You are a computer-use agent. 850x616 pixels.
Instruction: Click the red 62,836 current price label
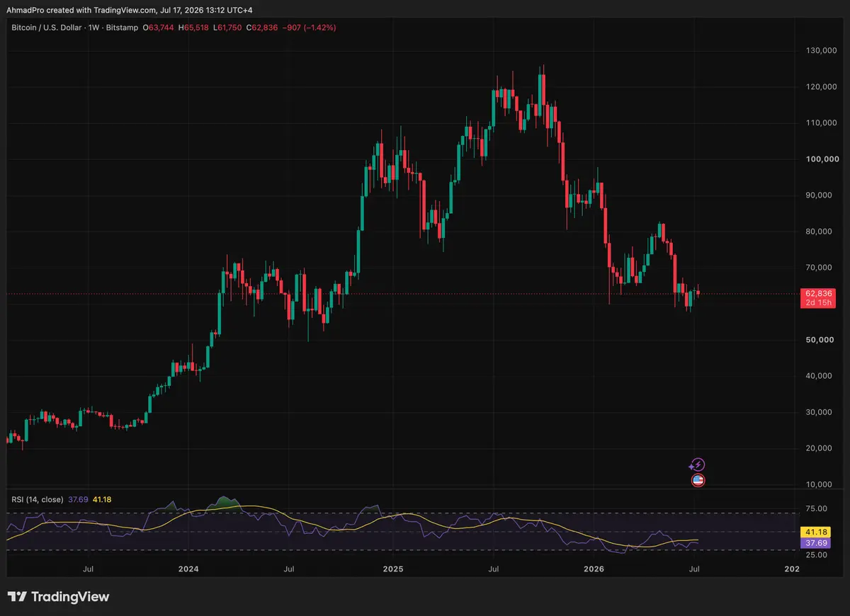[818, 293]
